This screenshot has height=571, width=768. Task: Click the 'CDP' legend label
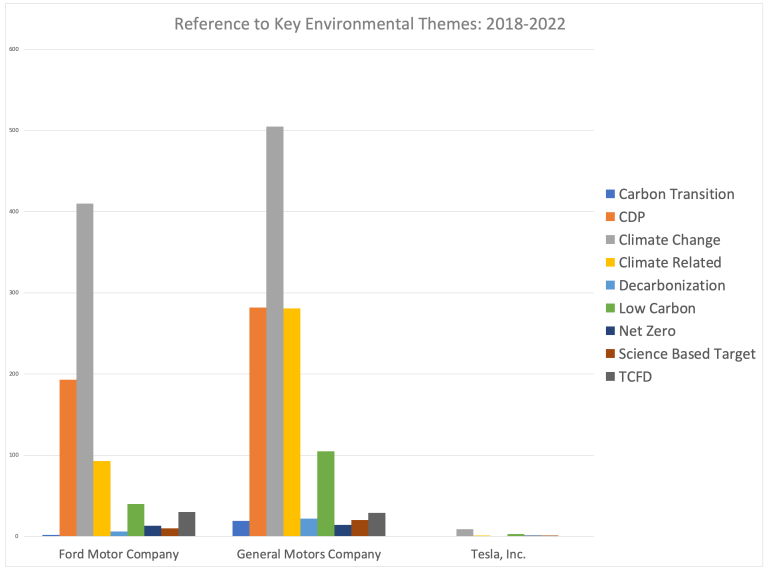coord(632,216)
